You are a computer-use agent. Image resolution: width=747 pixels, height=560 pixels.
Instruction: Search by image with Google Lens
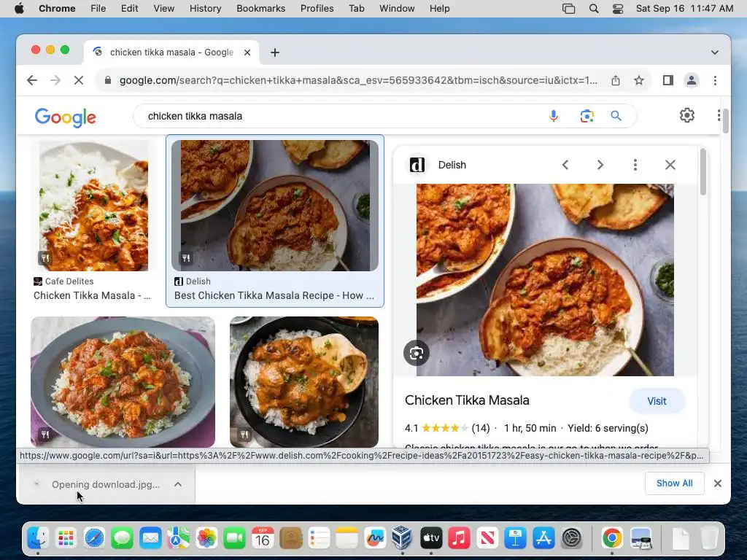click(587, 116)
